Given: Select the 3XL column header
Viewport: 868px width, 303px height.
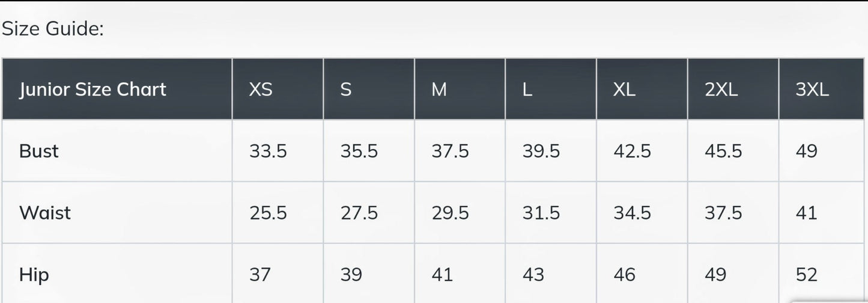Looking at the screenshot, I should click(812, 90).
